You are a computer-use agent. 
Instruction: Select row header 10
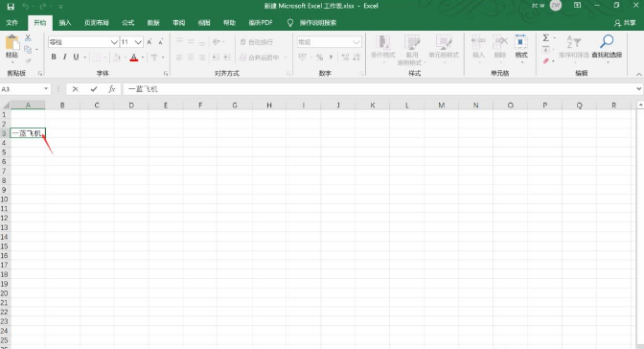point(5,199)
